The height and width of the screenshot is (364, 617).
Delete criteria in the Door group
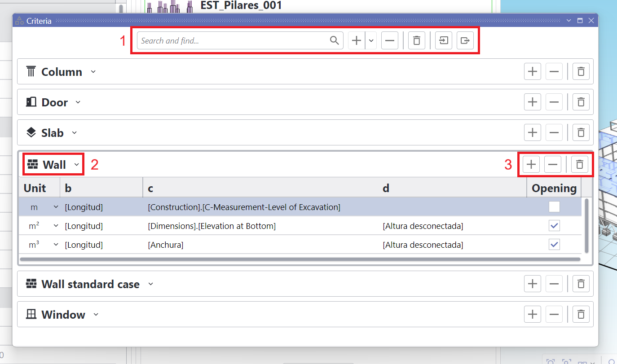point(581,102)
